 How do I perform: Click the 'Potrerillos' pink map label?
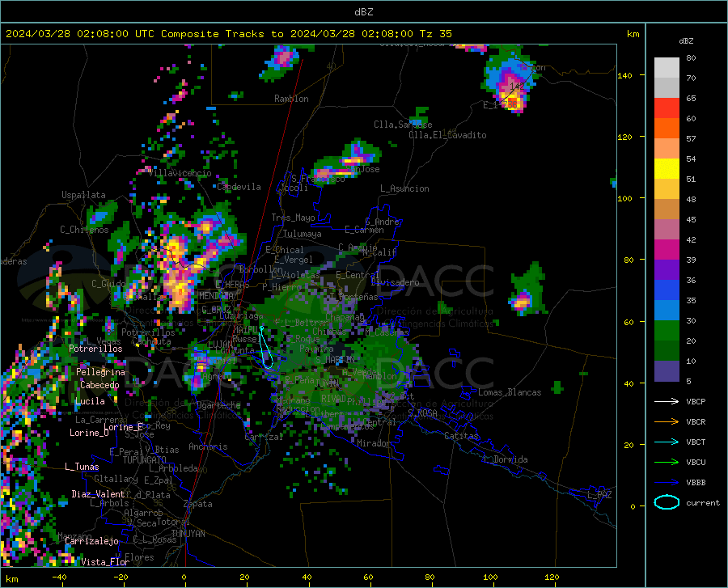pyautogui.click(x=95, y=349)
